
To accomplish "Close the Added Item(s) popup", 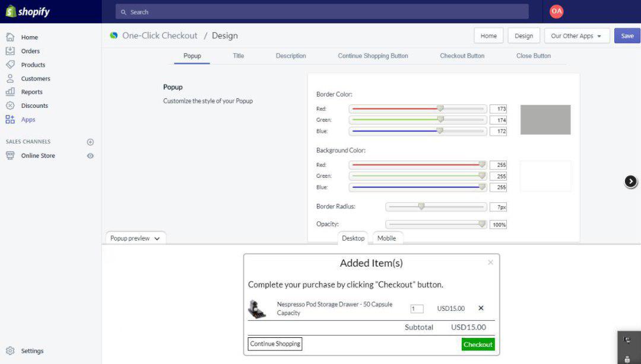I will (491, 262).
